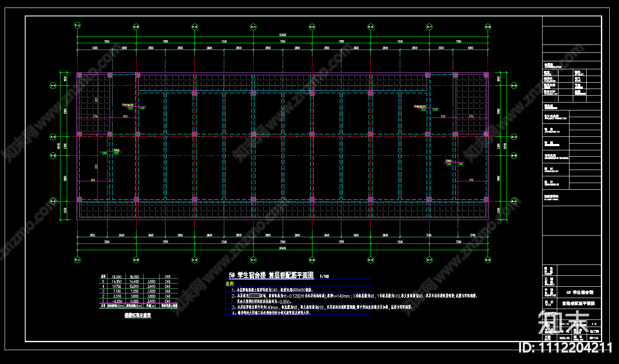Screen dimensions: 619x364
Task: Select the 50400 overall dimension above the plan
Action: (283, 35)
